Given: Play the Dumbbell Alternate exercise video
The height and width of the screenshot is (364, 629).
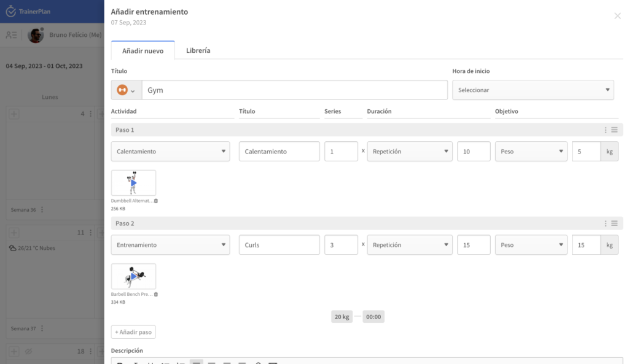Looking at the screenshot, I should (x=133, y=183).
